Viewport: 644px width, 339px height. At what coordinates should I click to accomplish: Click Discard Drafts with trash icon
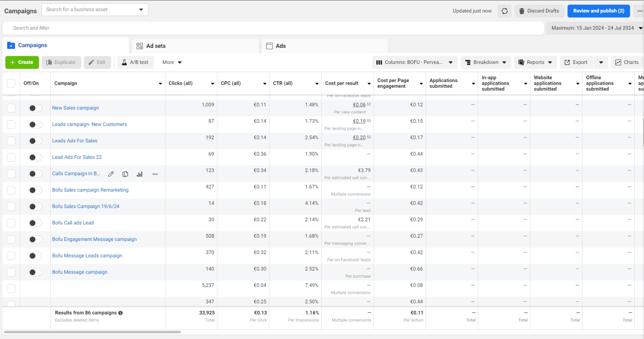[x=539, y=11]
